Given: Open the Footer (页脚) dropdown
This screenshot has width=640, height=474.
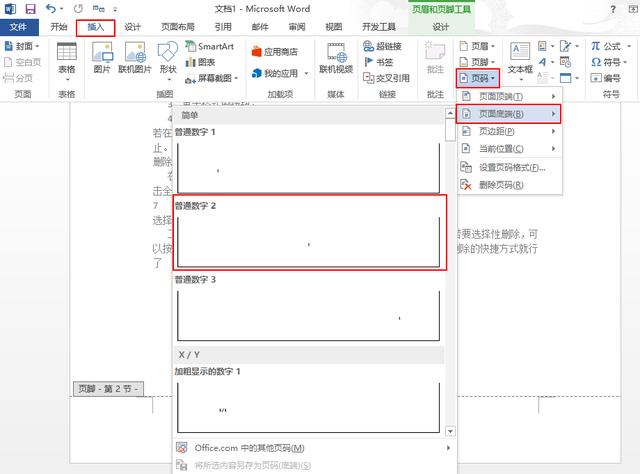Looking at the screenshot, I should [477, 62].
